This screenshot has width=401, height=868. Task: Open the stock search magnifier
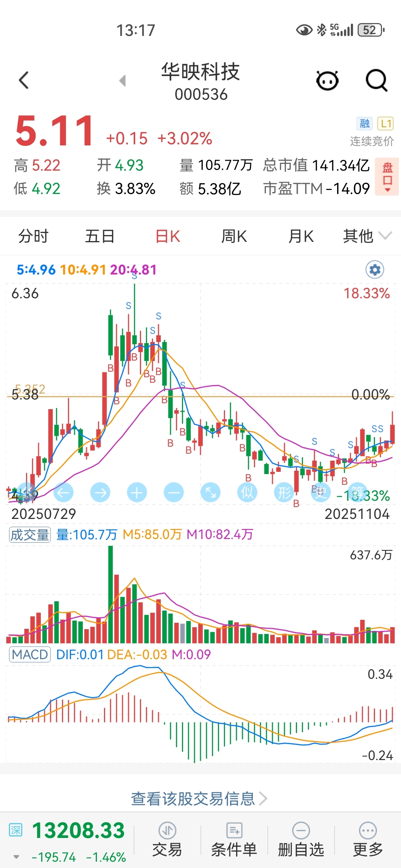pyautogui.click(x=376, y=80)
